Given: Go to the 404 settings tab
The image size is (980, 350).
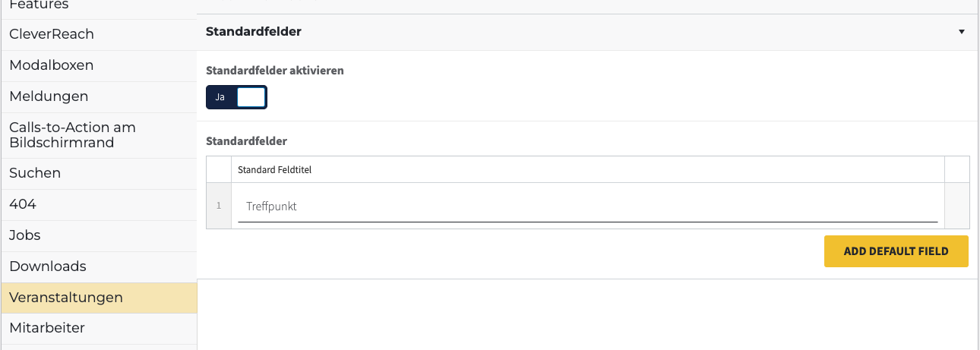Looking at the screenshot, I should click(23, 204).
